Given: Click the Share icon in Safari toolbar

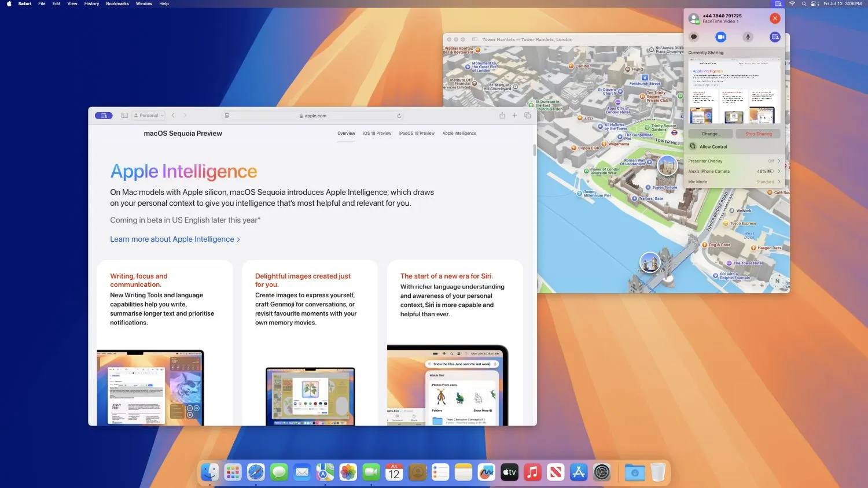Looking at the screenshot, I should point(502,115).
